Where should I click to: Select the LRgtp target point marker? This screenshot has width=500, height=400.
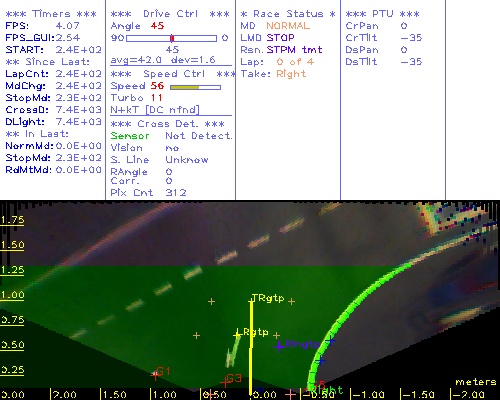pos(237,334)
